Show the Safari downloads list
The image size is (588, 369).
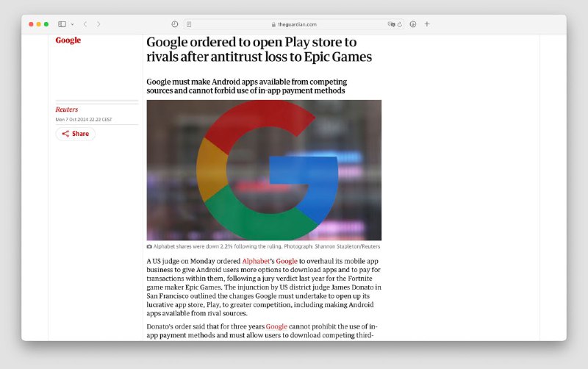(413, 24)
